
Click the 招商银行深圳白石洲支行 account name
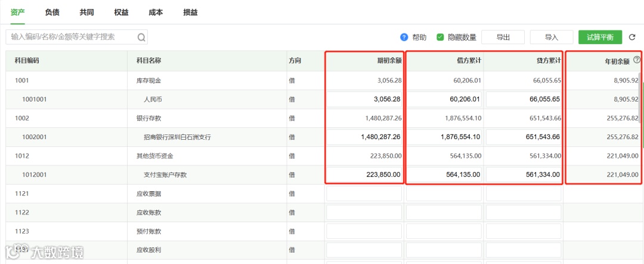[177, 137]
